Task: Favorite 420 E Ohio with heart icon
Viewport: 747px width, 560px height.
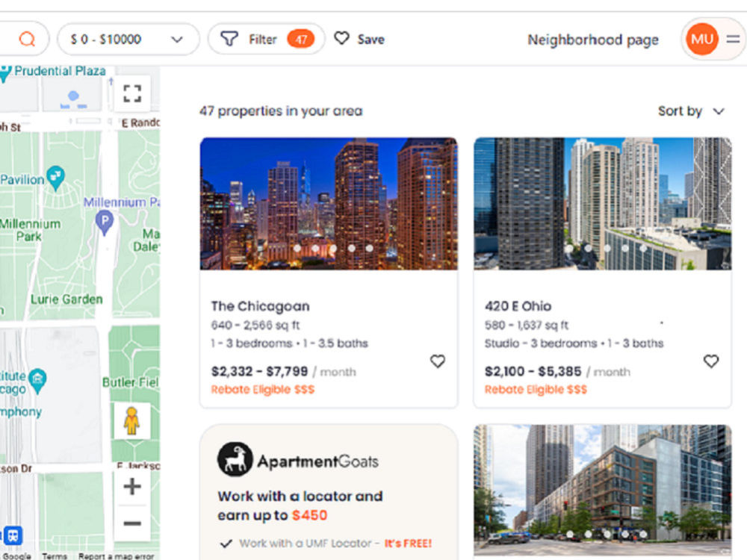Action: (x=711, y=361)
